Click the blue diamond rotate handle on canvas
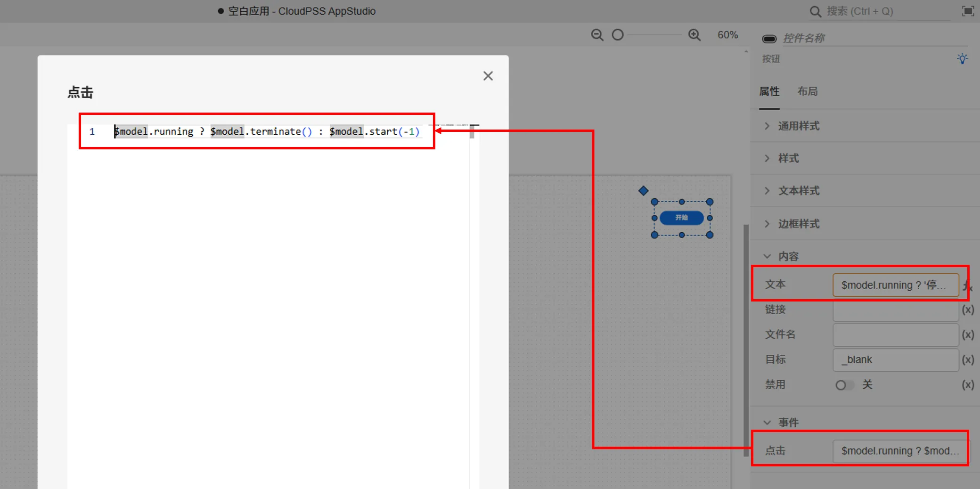 coord(643,191)
